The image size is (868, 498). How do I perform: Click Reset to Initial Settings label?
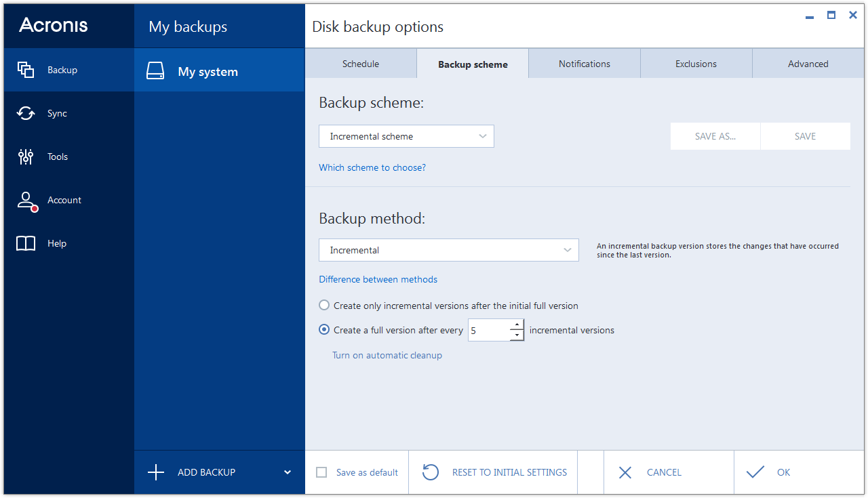pos(510,472)
